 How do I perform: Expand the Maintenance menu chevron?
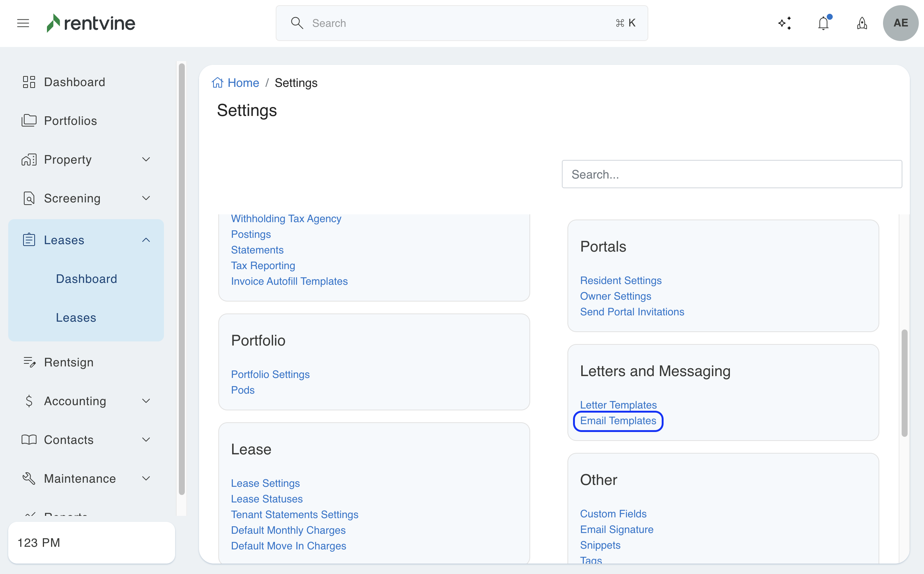point(146,478)
